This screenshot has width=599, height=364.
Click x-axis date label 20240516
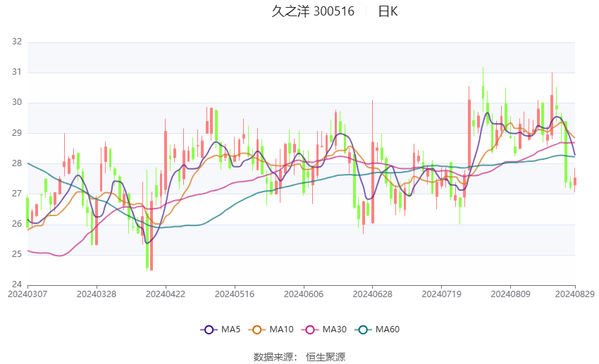(235, 294)
